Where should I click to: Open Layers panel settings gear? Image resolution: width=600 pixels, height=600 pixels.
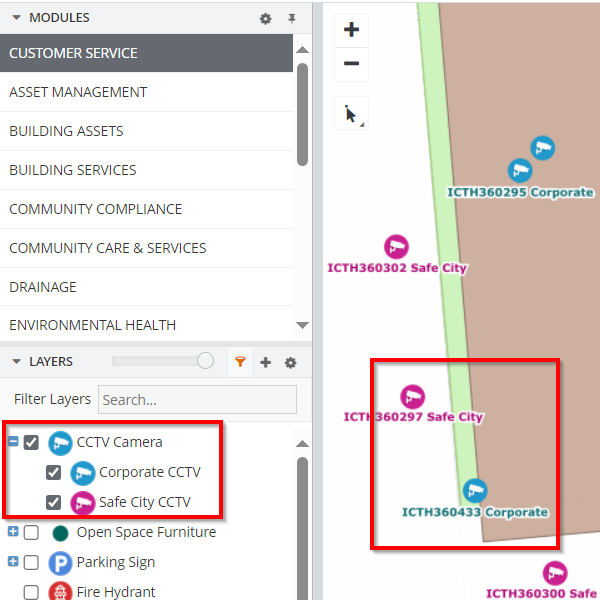coord(291,362)
